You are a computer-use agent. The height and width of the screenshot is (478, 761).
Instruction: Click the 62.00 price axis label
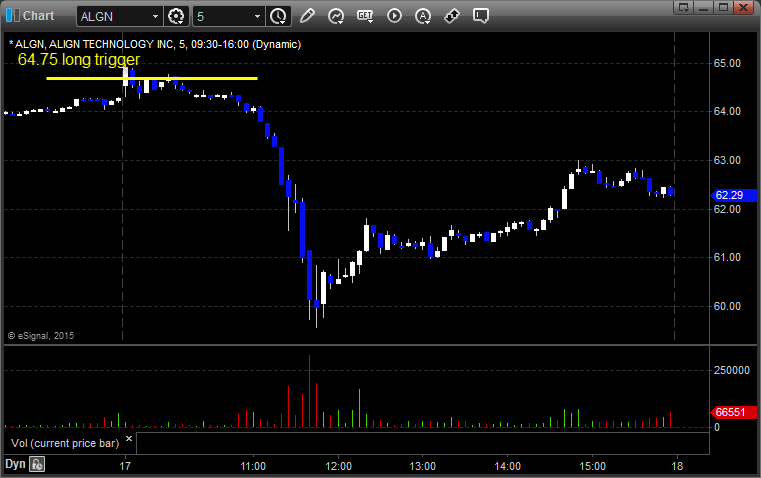tap(727, 209)
